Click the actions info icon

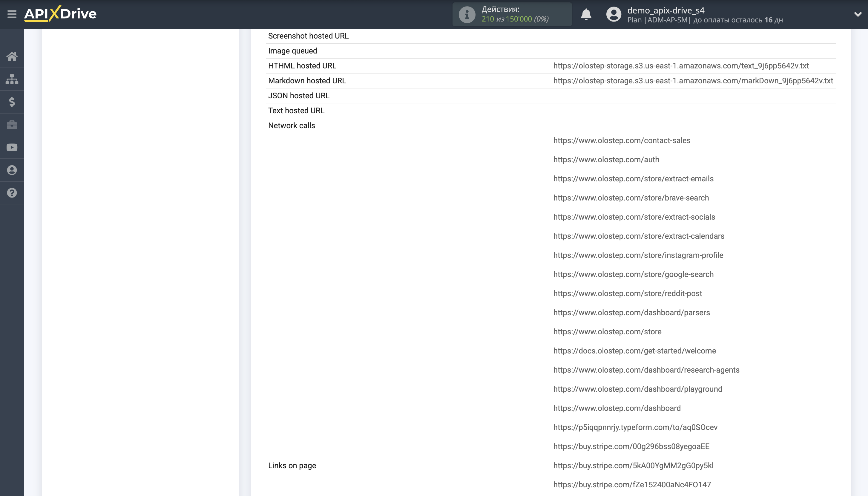point(467,14)
